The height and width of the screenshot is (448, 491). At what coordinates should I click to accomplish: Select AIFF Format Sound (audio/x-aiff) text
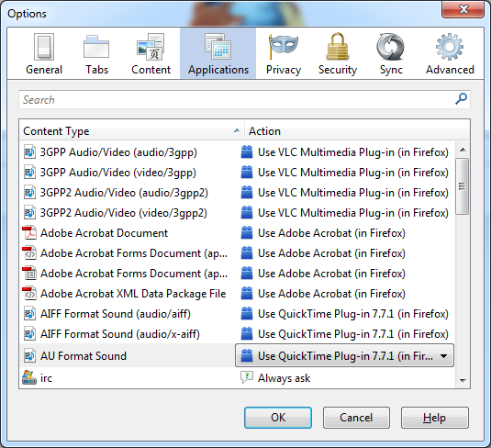pos(120,334)
